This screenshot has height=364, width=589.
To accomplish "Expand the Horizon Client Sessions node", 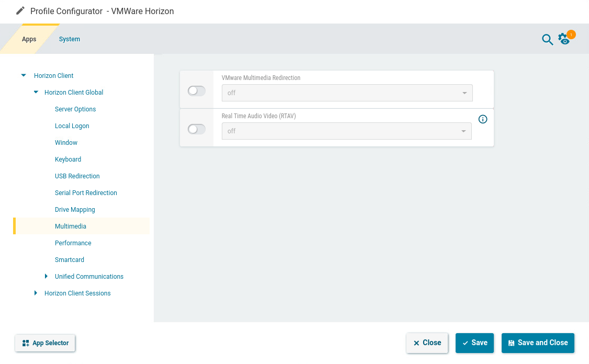I will pos(36,293).
